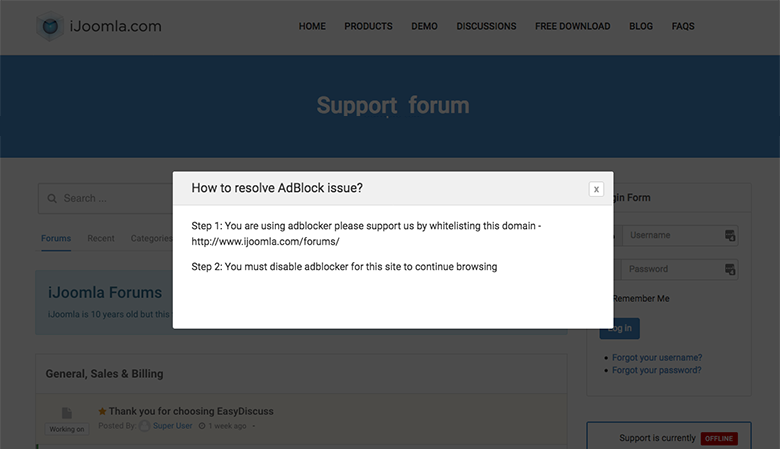The height and width of the screenshot is (449, 780).
Task: Close the AdBlock issue dialog
Action: coord(596,188)
